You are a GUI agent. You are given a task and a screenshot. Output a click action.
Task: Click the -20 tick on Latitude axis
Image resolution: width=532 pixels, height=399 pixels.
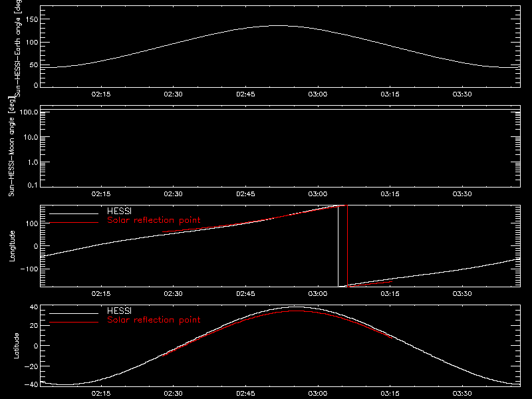point(31,366)
